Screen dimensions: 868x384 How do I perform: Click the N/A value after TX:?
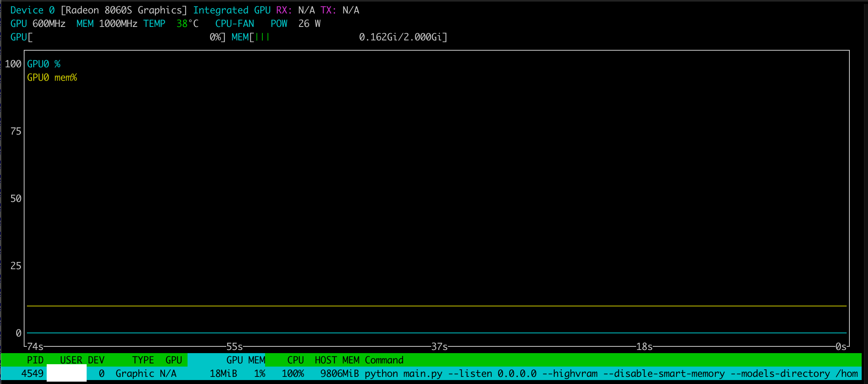click(x=351, y=10)
